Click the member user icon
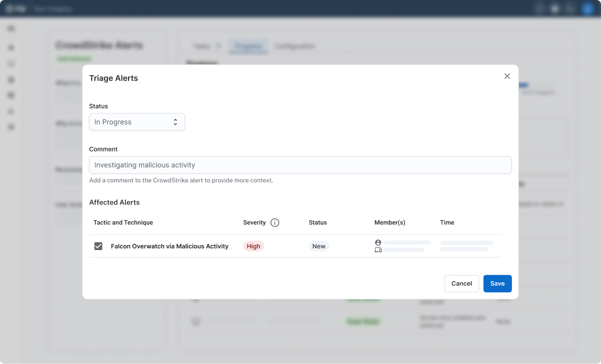 tap(378, 242)
